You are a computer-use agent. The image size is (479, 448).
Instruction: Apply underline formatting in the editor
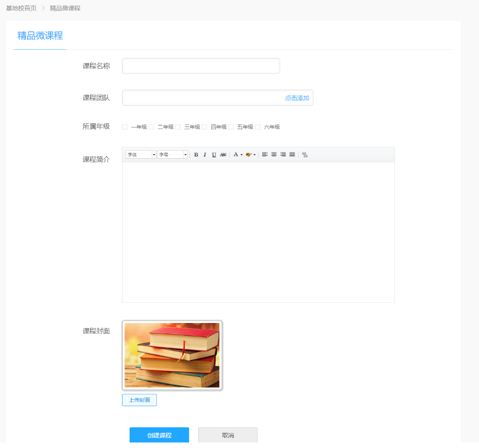click(x=214, y=155)
